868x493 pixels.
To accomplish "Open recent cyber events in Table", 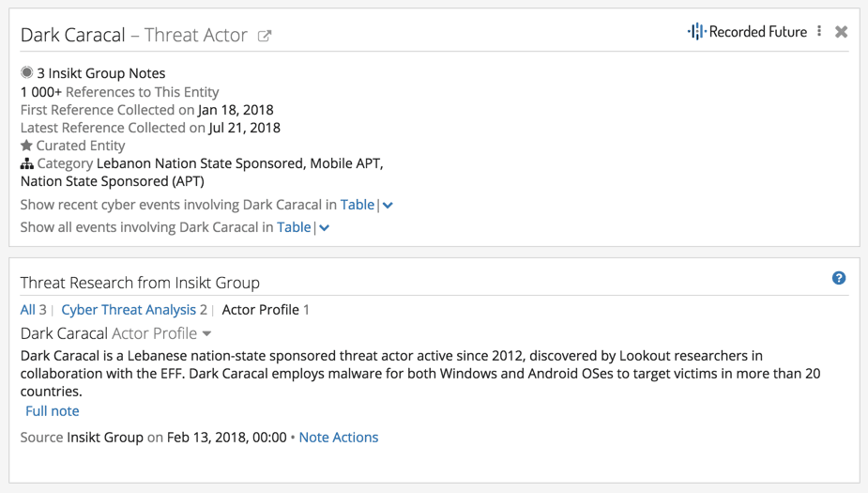I will [358, 205].
